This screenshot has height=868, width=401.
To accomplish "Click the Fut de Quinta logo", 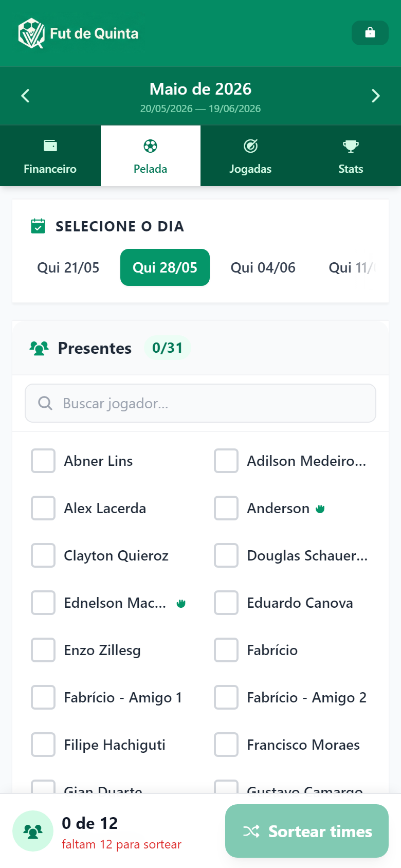I will 31,33.
